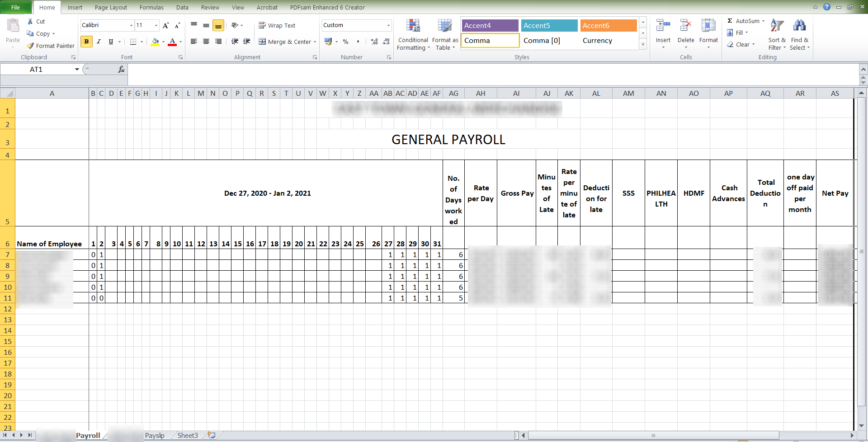Click the Top Align icon

click(x=194, y=25)
